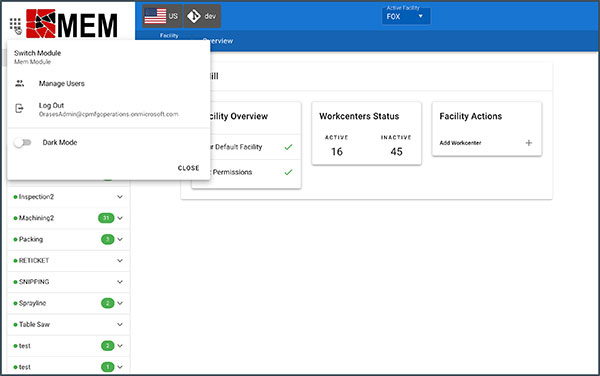Expand the Inspection2 workcenter chevron

point(120,197)
